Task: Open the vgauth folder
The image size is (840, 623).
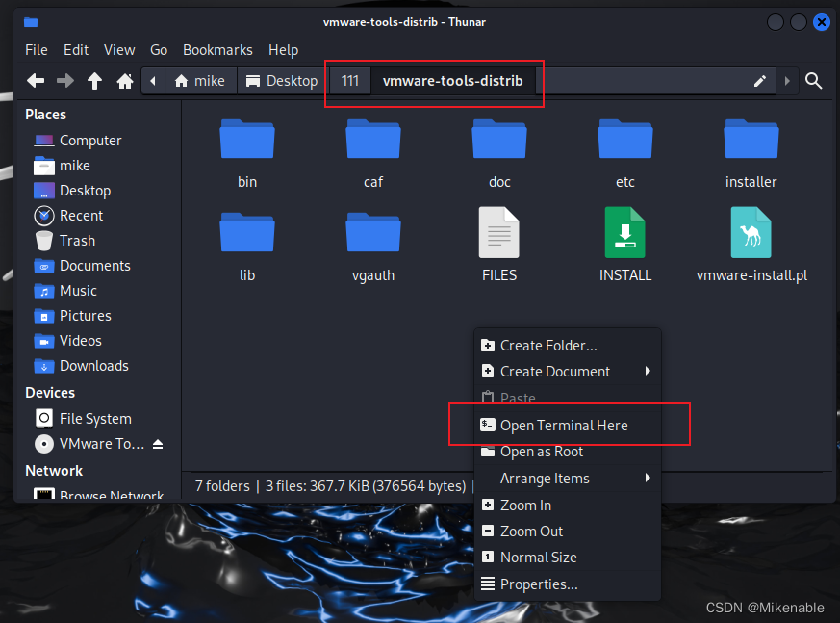Action: pos(373,247)
